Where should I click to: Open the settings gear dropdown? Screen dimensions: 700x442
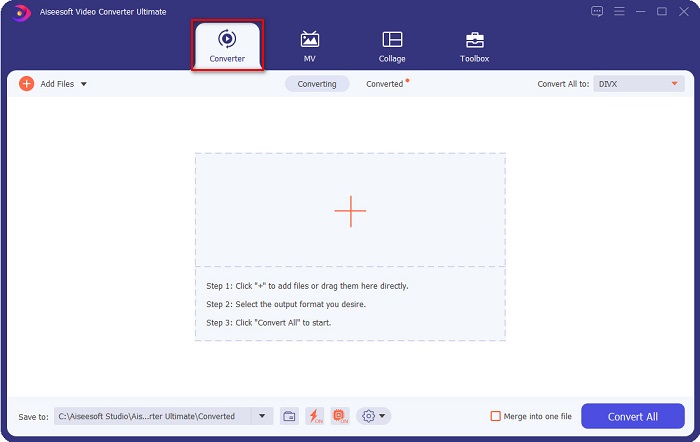coord(374,416)
